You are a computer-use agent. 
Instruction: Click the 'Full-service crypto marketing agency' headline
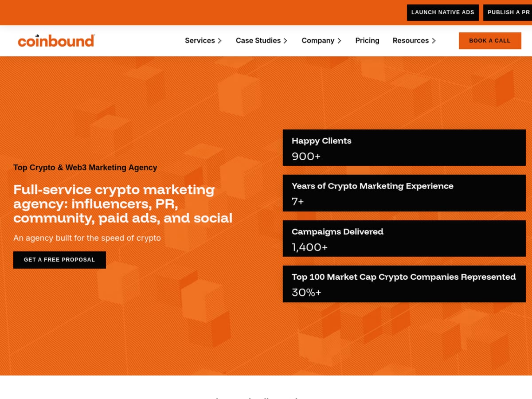click(123, 204)
